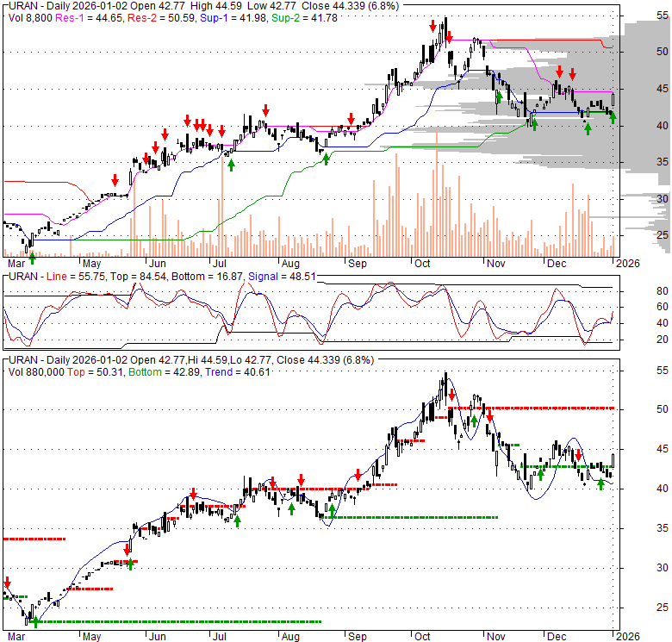Click the latest white candlestick in the top chart
Screen dimensions: 672x642
[x=613, y=99]
